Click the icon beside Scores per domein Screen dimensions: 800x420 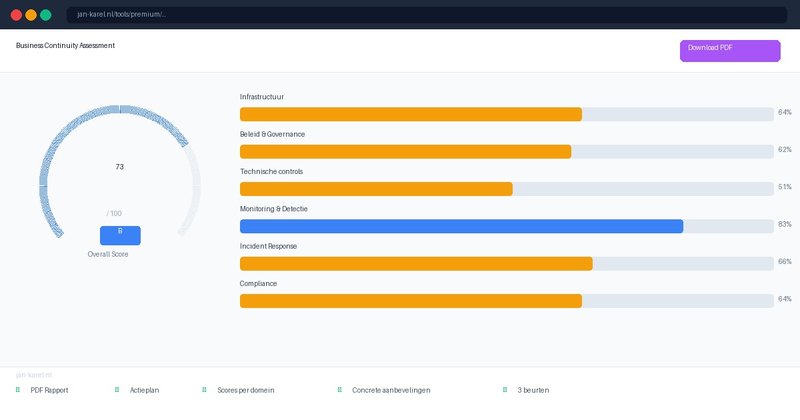click(204, 390)
